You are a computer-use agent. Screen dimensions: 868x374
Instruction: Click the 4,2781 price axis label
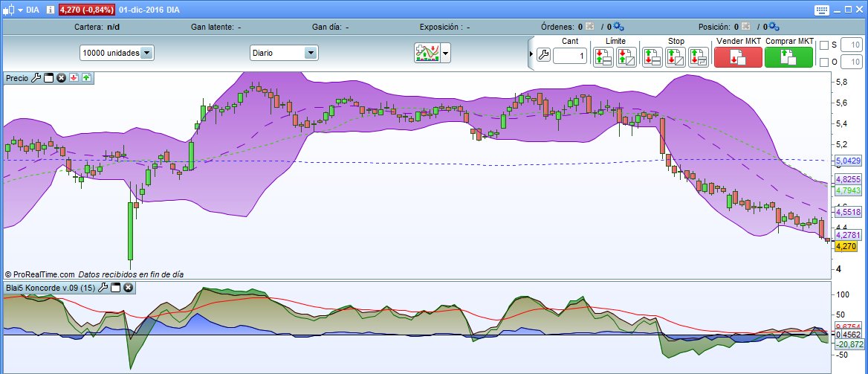tap(849, 236)
